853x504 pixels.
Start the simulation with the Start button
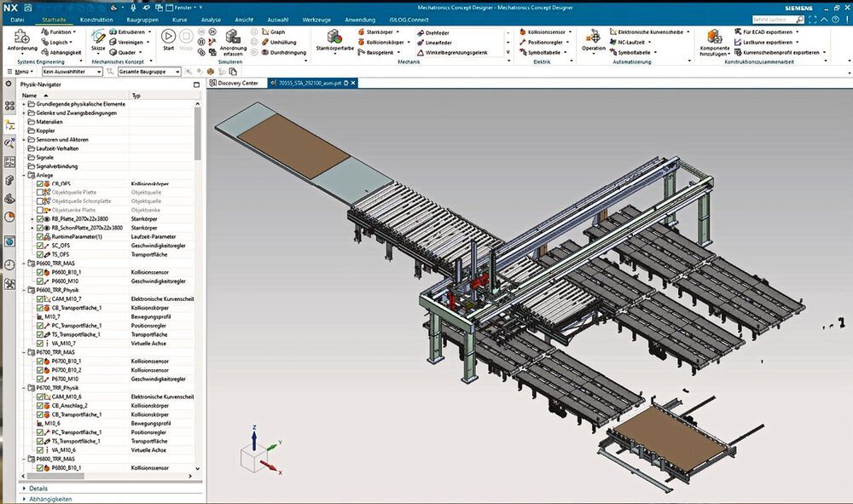click(x=168, y=38)
